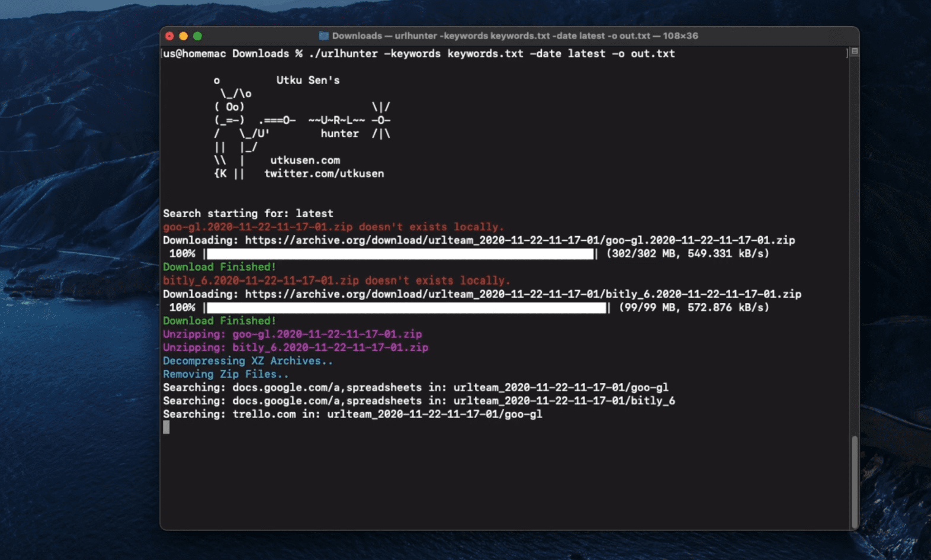Screen dimensions: 931x560
Task: Click 'Searching: docs.google.com' line ending bitly_6
Action: pos(419,401)
